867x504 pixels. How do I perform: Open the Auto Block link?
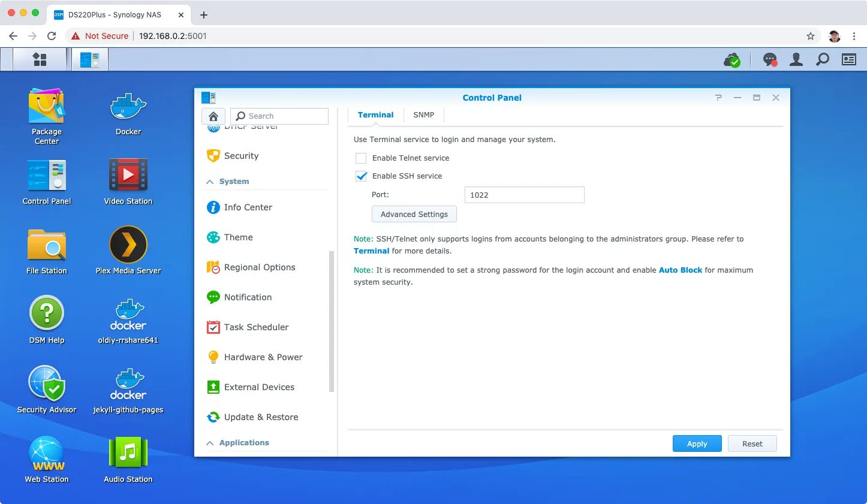point(681,270)
